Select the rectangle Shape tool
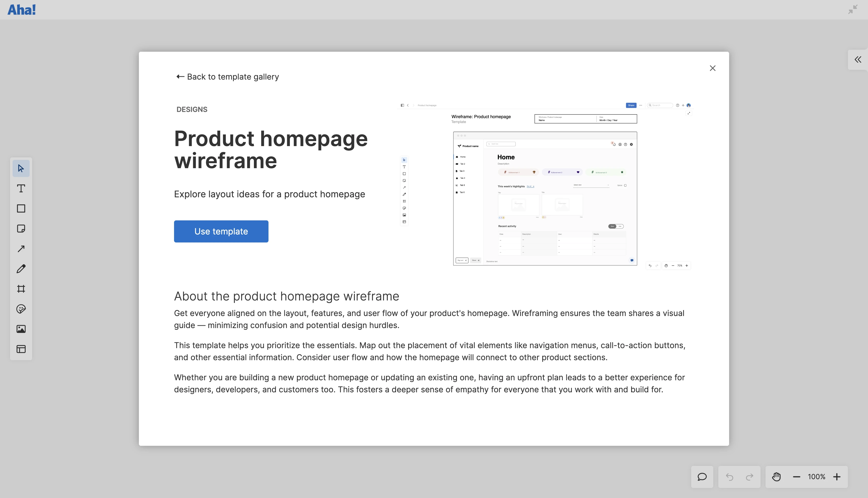 [x=21, y=209]
